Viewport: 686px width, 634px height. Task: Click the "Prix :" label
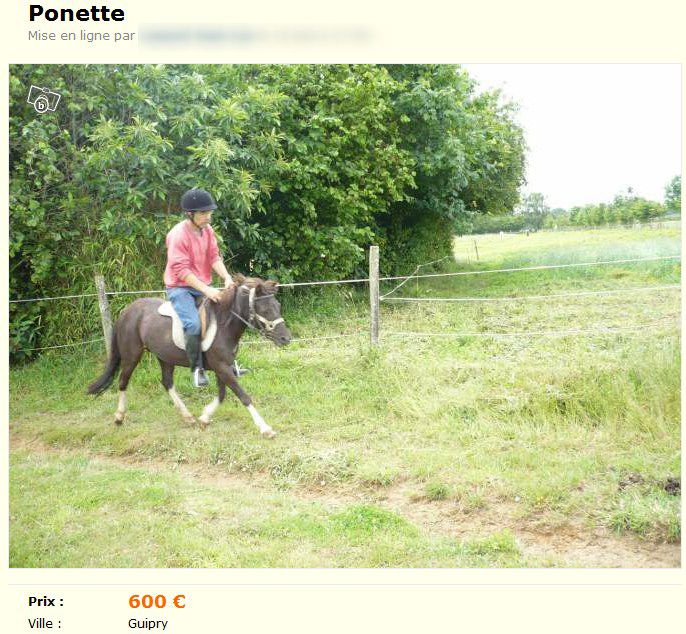(46, 602)
